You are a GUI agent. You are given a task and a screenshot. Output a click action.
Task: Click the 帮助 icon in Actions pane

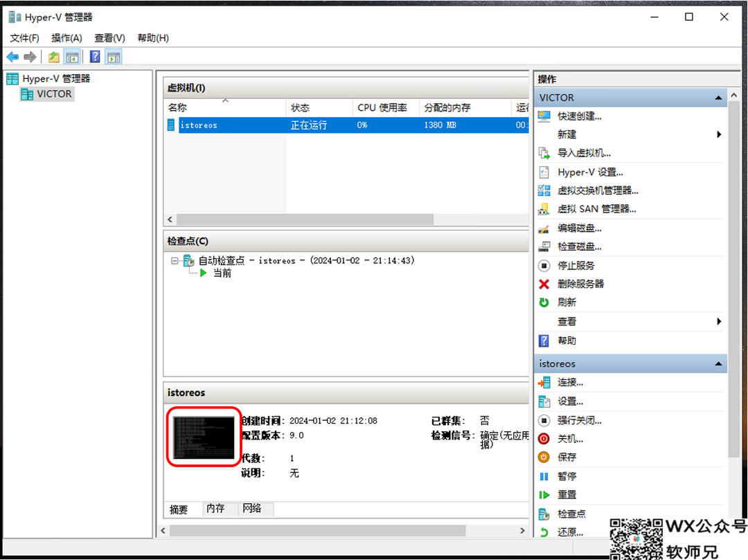click(544, 341)
